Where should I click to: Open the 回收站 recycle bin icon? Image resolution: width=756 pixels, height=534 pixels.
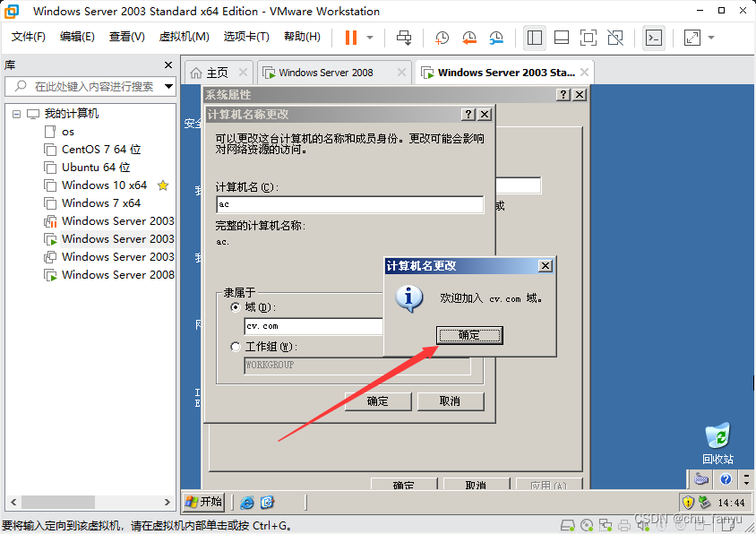tap(717, 444)
